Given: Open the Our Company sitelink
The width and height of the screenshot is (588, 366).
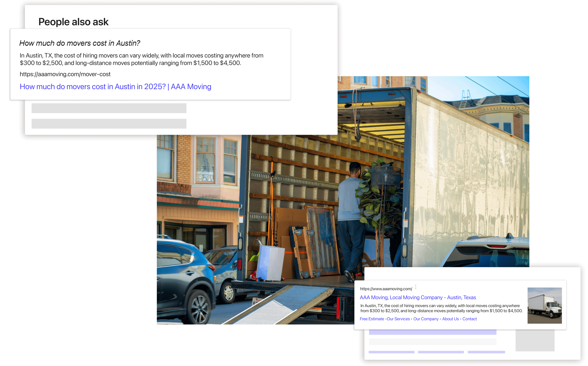Looking at the screenshot, I should click(x=426, y=319).
